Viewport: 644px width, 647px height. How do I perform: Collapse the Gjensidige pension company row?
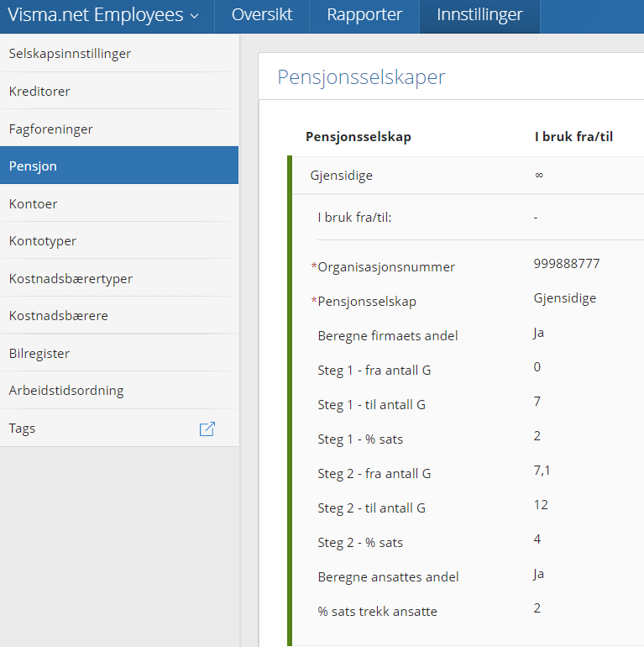click(468, 175)
